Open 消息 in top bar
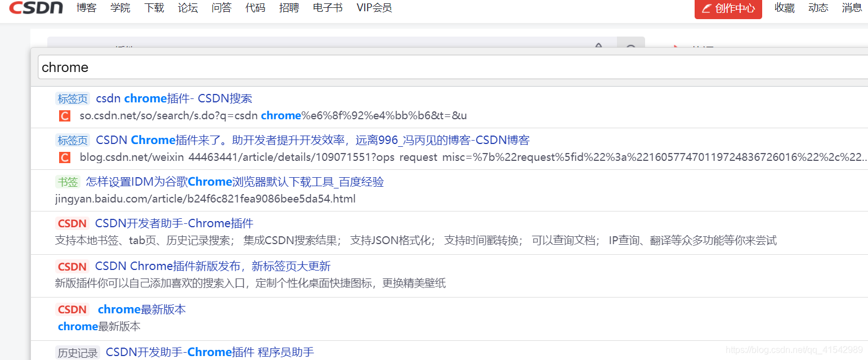Image resolution: width=868 pixels, height=360 pixels. pos(852,8)
